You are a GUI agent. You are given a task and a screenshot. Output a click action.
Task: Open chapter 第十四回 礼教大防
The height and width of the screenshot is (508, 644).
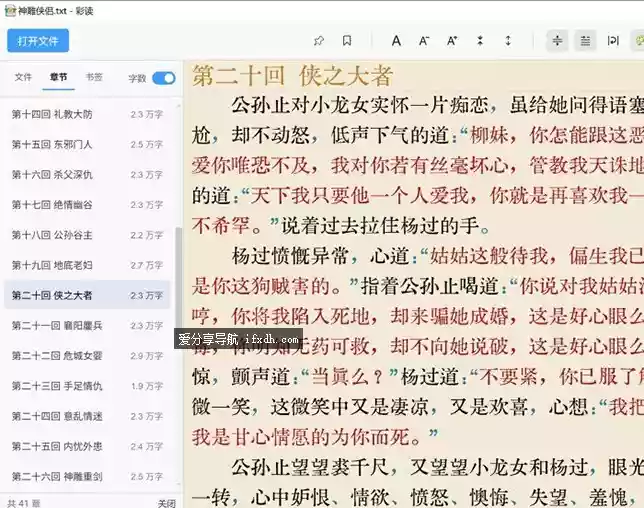[87, 114]
